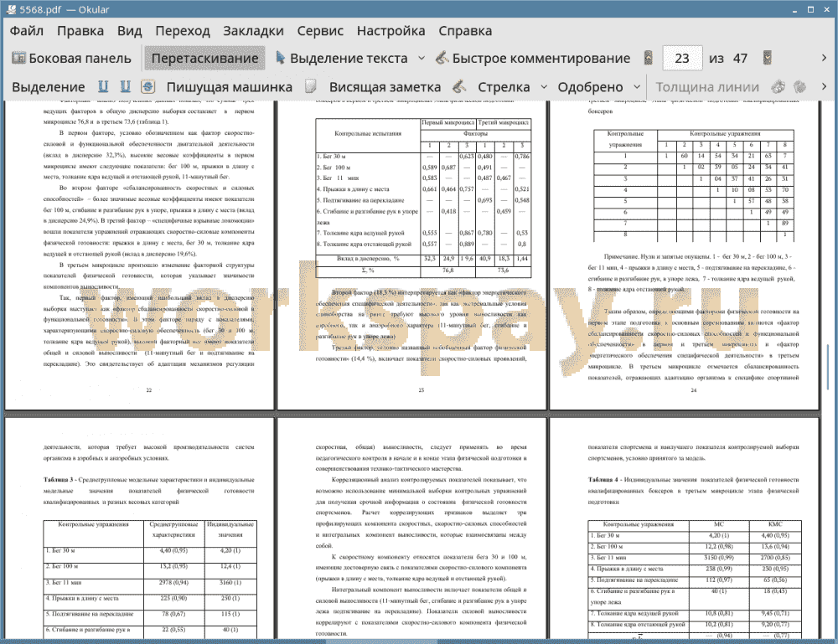Activate the Выделение highlighter tool

48,87
